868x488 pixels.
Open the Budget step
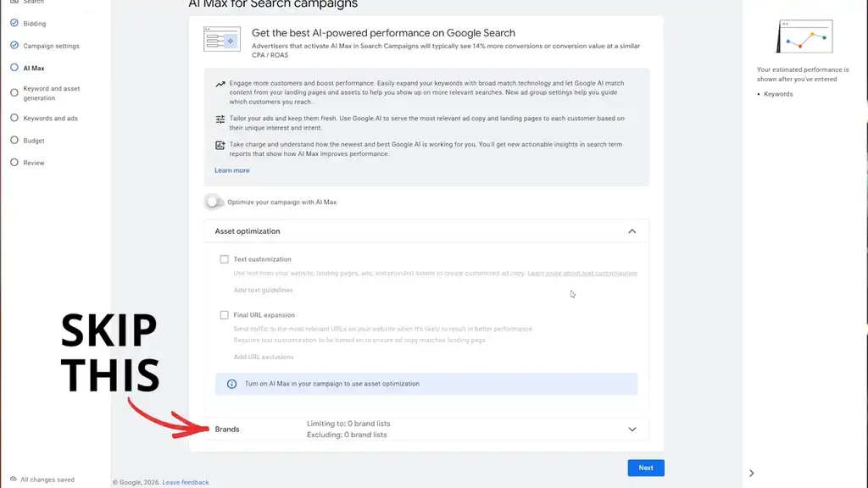pos(34,141)
